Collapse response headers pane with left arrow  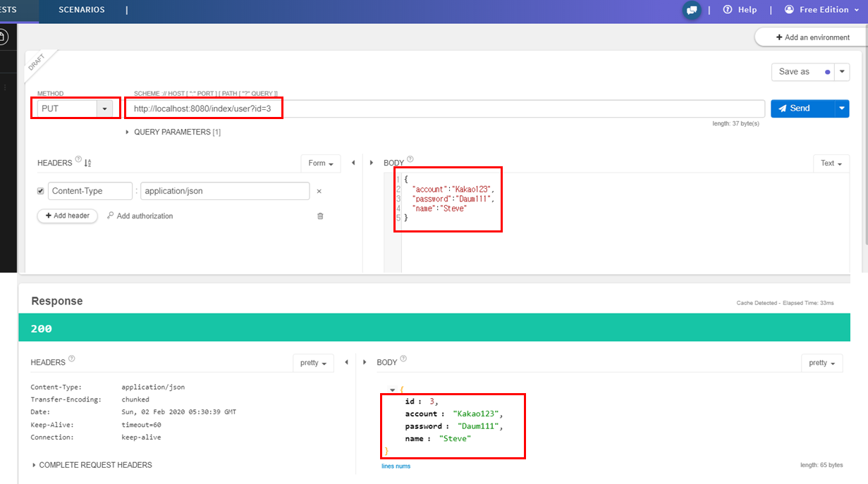click(x=346, y=362)
